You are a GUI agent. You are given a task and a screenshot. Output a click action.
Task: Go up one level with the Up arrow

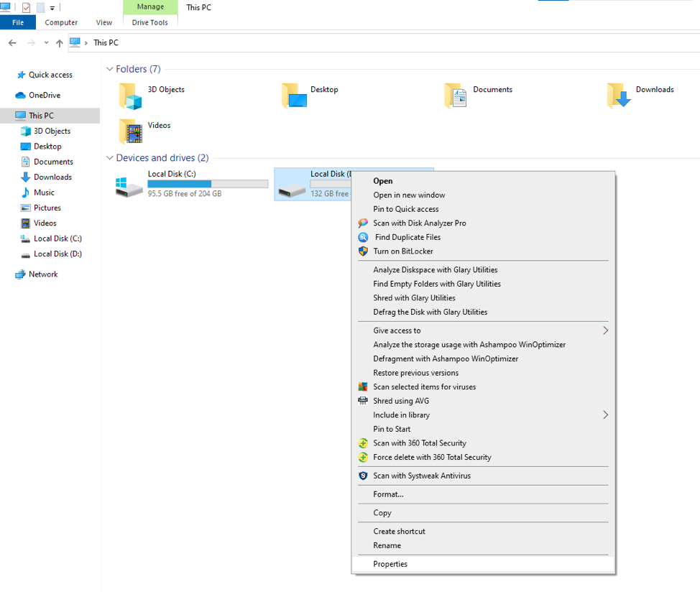click(60, 43)
